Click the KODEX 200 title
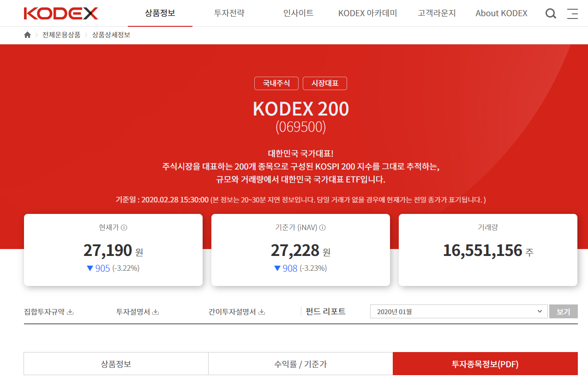The width and height of the screenshot is (588, 383). tap(301, 109)
